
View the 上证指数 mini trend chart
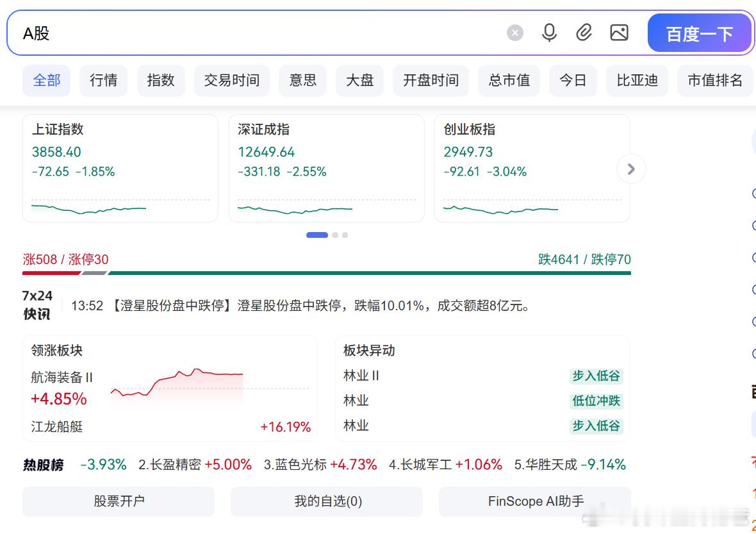(120, 206)
